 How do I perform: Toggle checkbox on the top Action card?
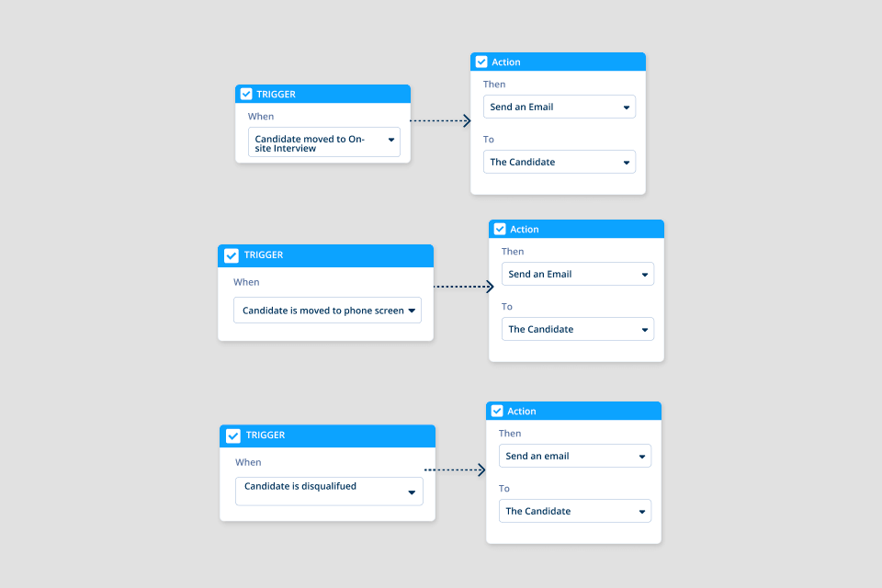pyautogui.click(x=481, y=62)
